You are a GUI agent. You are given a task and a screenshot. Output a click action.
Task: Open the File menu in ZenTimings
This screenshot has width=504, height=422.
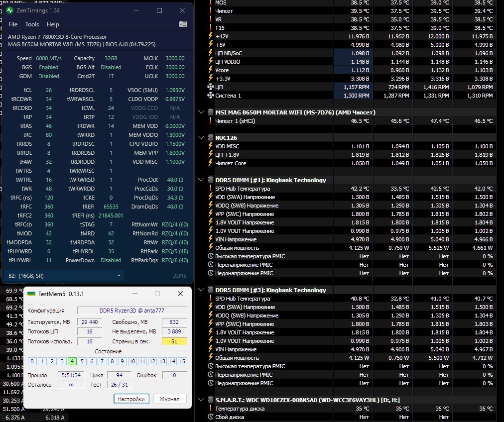point(13,24)
